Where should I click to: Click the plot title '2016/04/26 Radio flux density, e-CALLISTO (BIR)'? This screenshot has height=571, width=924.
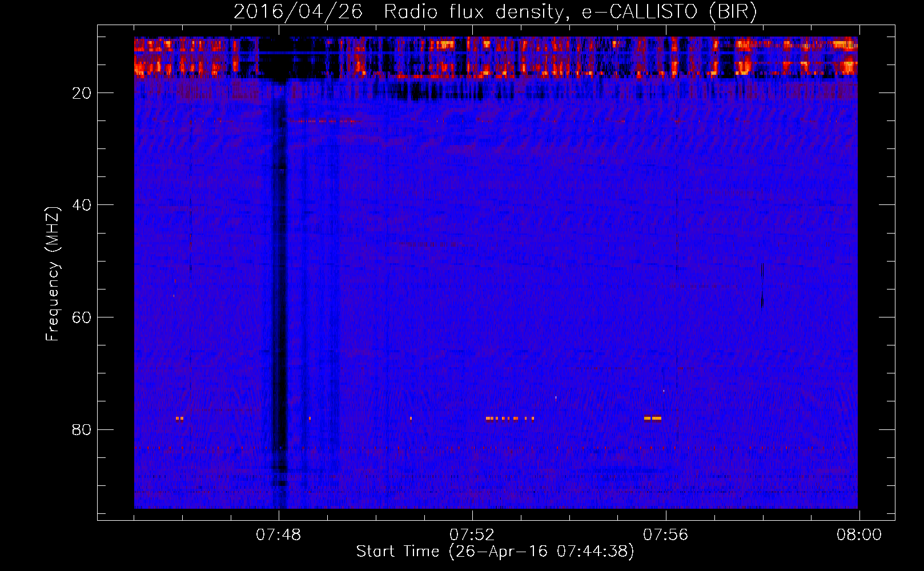[x=495, y=11]
